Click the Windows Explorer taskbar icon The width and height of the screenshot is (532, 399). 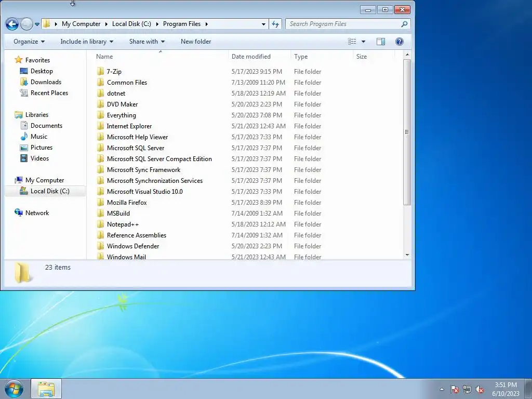pyautogui.click(x=46, y=389)
